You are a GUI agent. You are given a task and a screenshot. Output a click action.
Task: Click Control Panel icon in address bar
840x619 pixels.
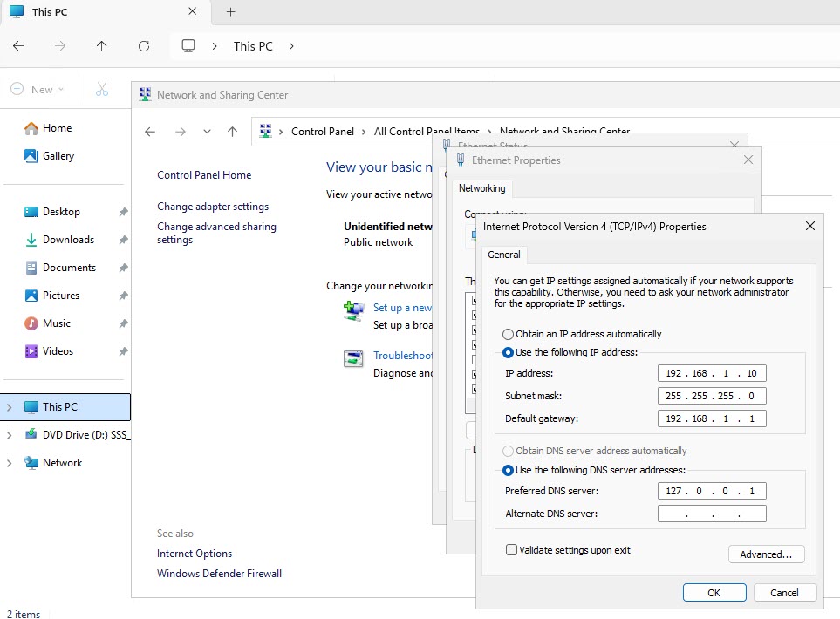pyautogui.click(x=265, y=131)
